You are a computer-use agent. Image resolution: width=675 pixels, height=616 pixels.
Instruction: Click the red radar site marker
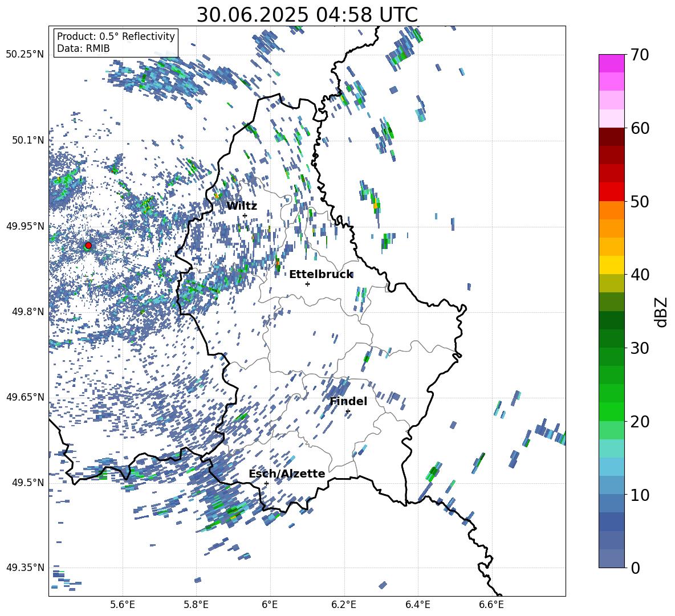pyautogui.click(x=88, y=245)
